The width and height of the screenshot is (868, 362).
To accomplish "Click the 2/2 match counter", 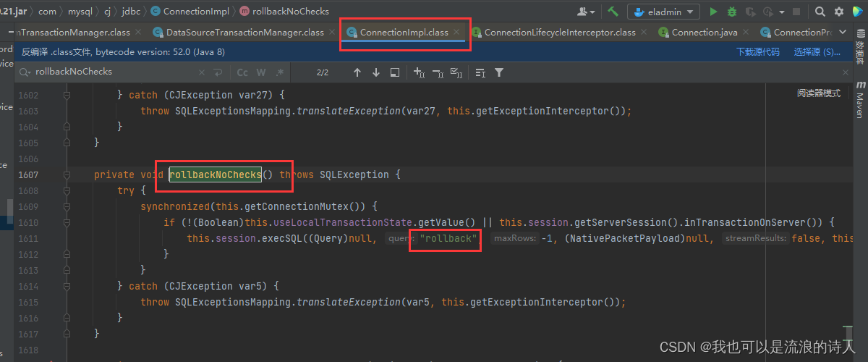I will coord(323,72).
